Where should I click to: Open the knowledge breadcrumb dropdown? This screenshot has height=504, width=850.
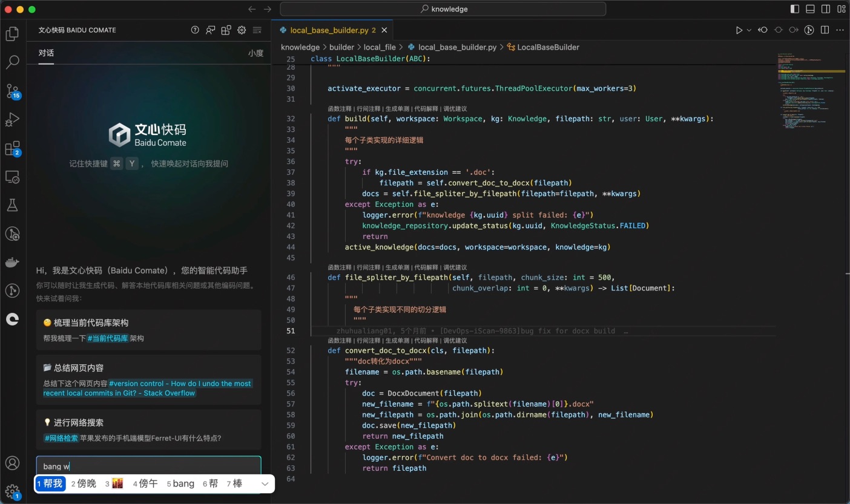(x=300, y=47)
